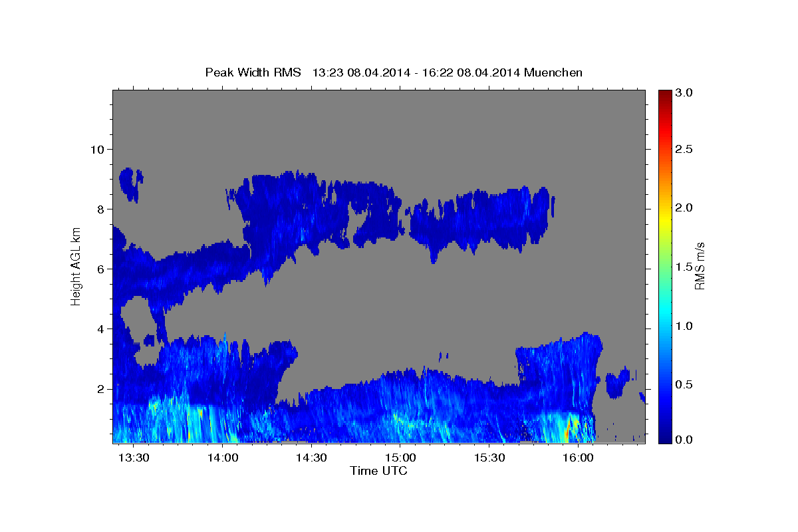Screen dimensions: 798x532
Task: Click the colorbar value 1.0
Action: (x=685, y=326)
